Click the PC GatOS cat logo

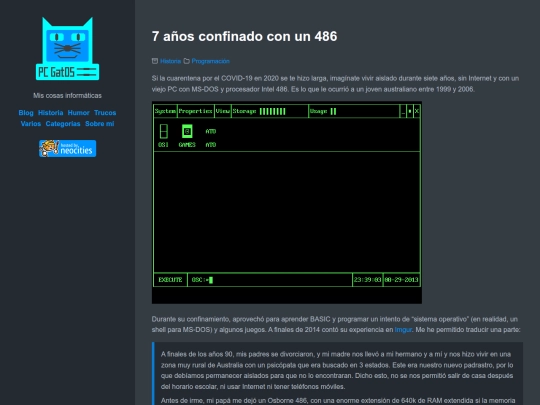point(68,49)
